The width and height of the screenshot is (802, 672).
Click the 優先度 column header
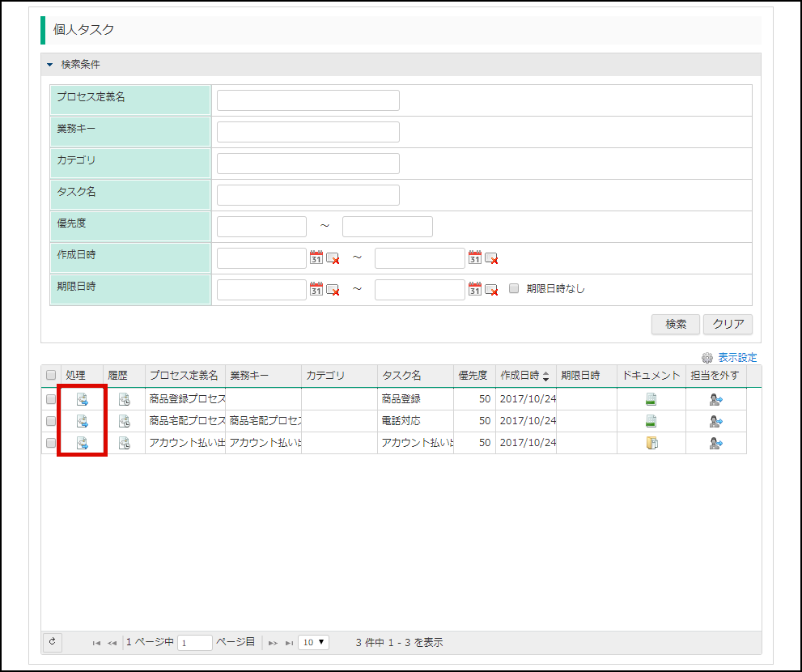click(x=473, y=376)
